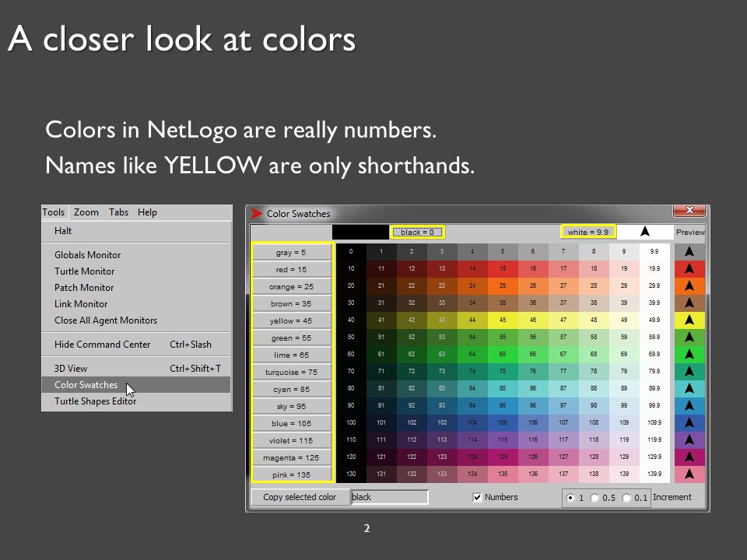
Task: Open 3D View from the menu
Action: pyautogui.click(x=136, y=369)
